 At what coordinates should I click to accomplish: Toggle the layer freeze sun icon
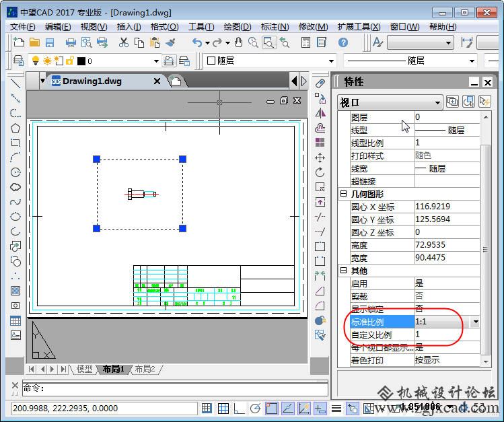[47, 61]
